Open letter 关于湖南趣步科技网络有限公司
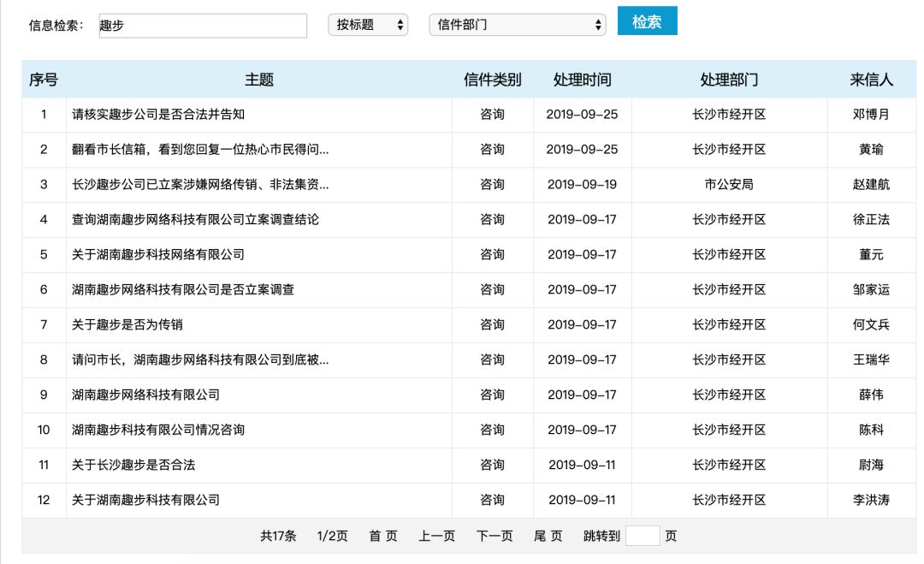The image size is (924, 564). (158, 254)
